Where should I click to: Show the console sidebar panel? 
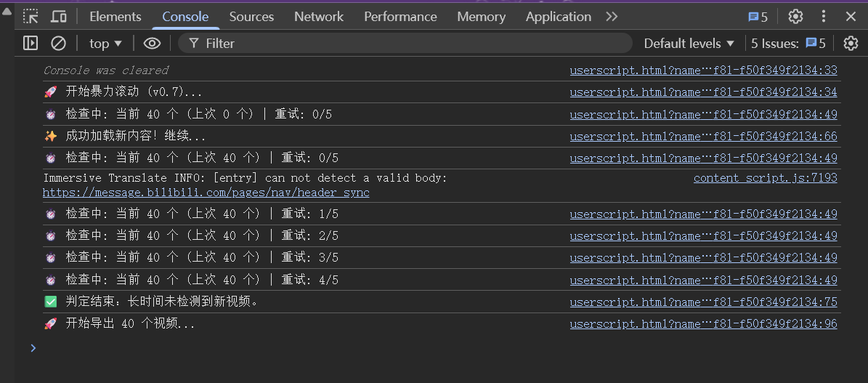coord(31,44)
